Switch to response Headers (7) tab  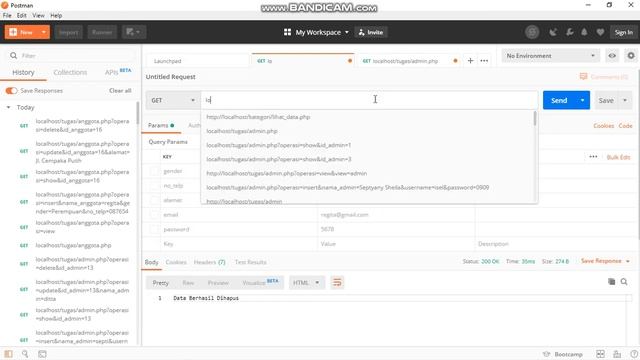pyautogui.click(x=209, y=262)
